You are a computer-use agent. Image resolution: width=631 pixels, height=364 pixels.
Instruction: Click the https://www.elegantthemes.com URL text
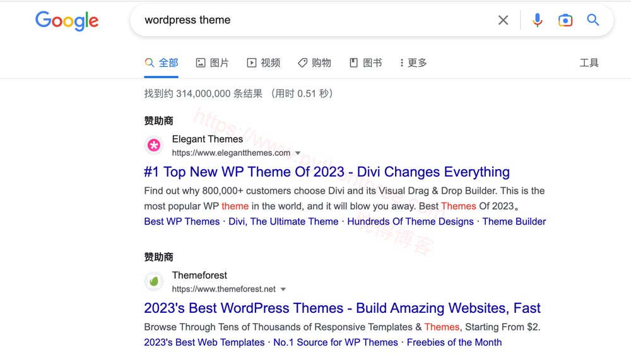(231, 153)
